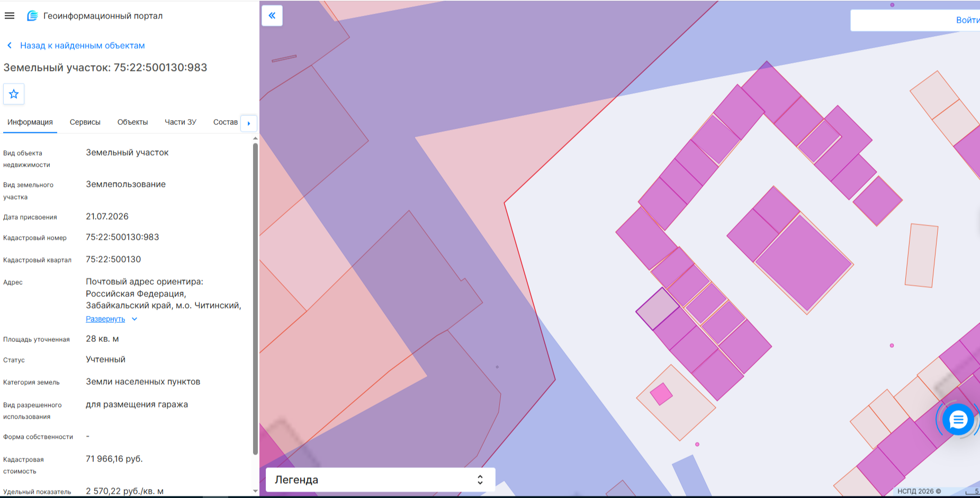Image resolution: width=980 pixels, height=498 pixels.
Task: Select the Информация tab
Action: click(x=30, y=122)
